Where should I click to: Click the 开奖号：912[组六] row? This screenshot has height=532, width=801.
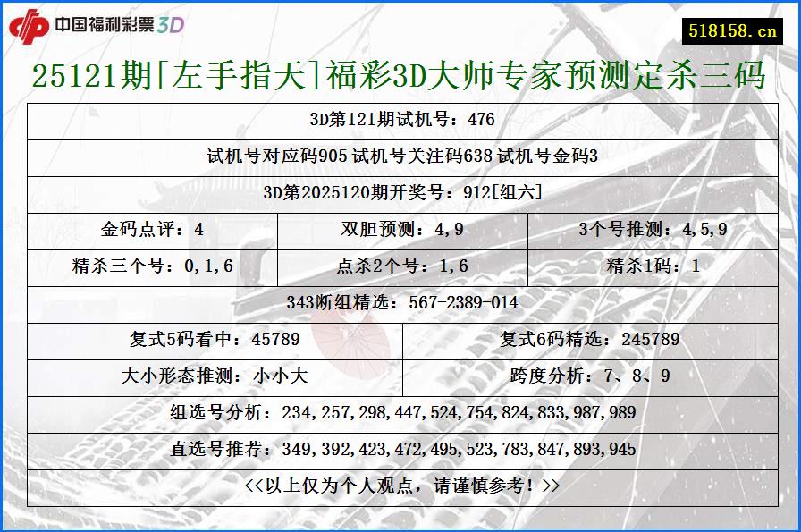pos(400,191)
